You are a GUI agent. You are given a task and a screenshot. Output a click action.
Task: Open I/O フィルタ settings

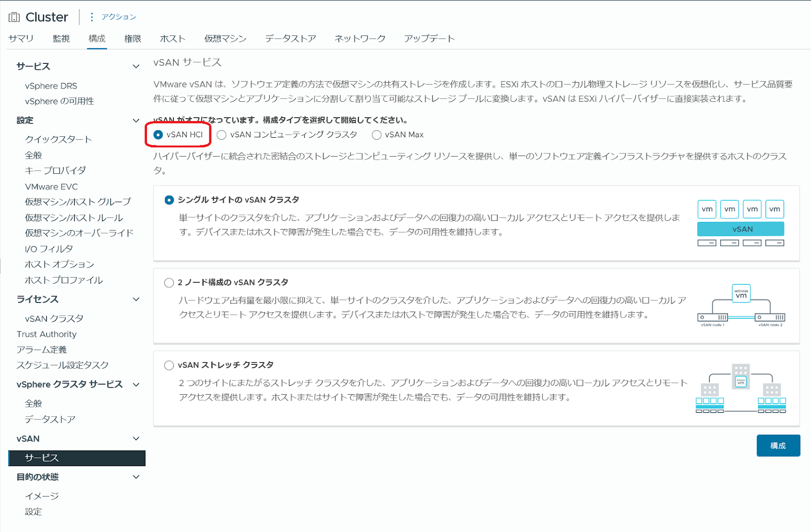(49, 249)
